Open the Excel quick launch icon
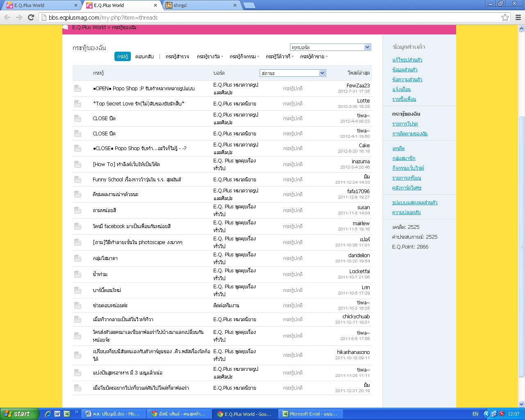 coord(67,414)
